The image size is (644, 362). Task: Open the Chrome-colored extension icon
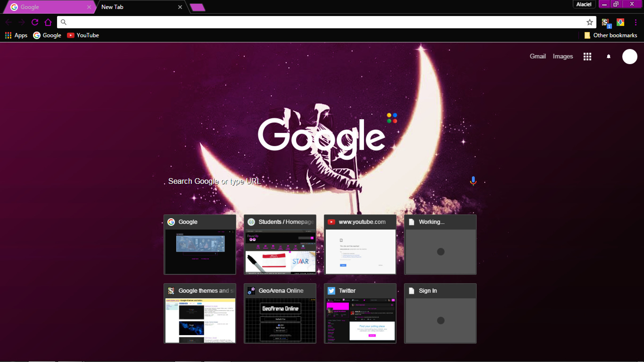[620, 22]
